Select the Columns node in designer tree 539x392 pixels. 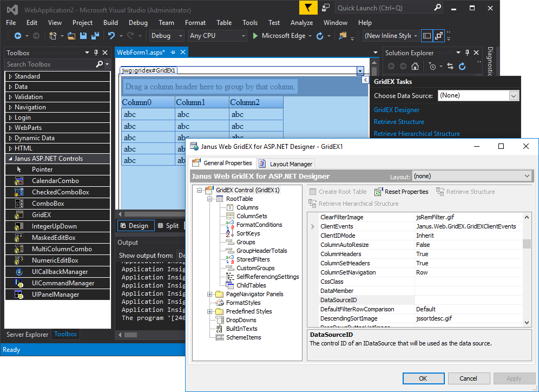pyautogui.click(x=247, y=207)
